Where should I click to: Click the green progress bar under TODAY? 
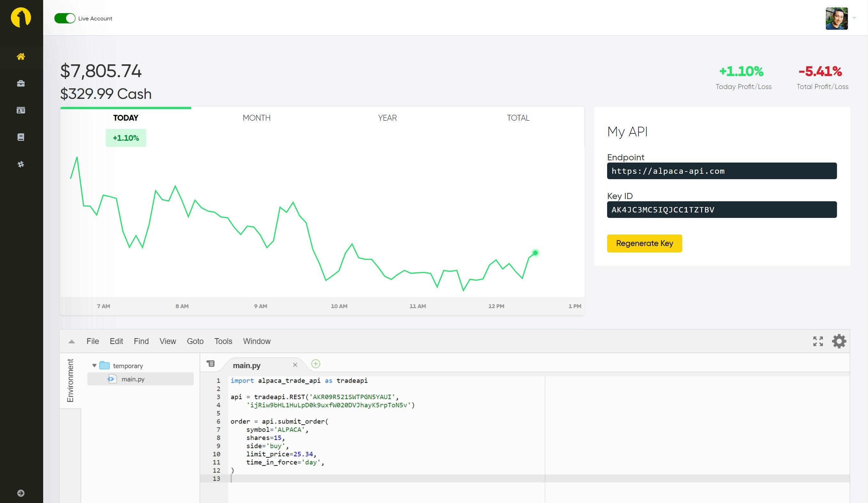[126, 108]
